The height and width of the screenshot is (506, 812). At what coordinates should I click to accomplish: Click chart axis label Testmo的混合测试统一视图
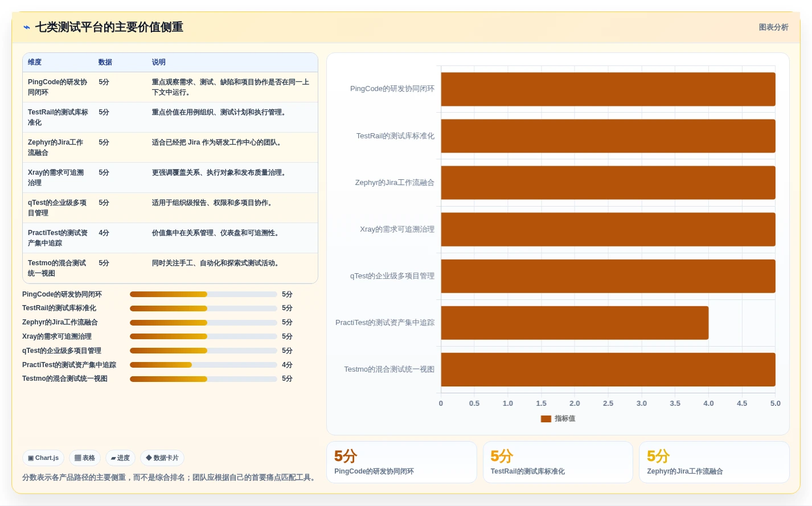[x=389, y=369]
